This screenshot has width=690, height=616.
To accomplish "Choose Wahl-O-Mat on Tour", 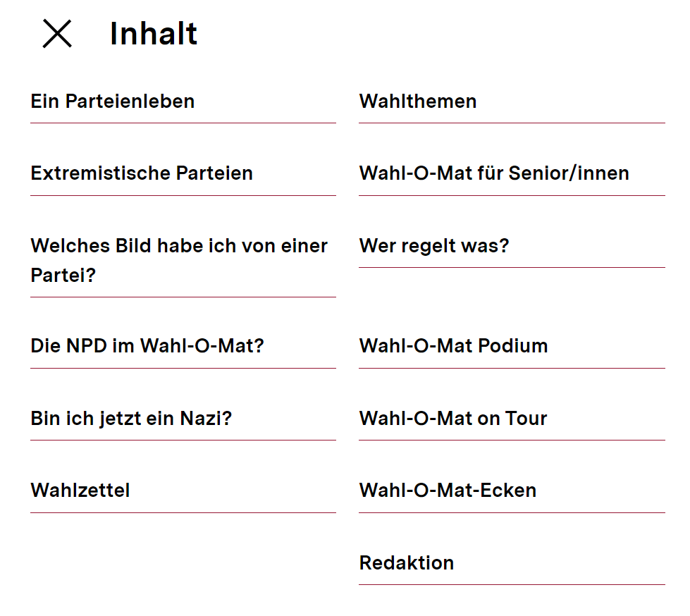I will [453, 419].
